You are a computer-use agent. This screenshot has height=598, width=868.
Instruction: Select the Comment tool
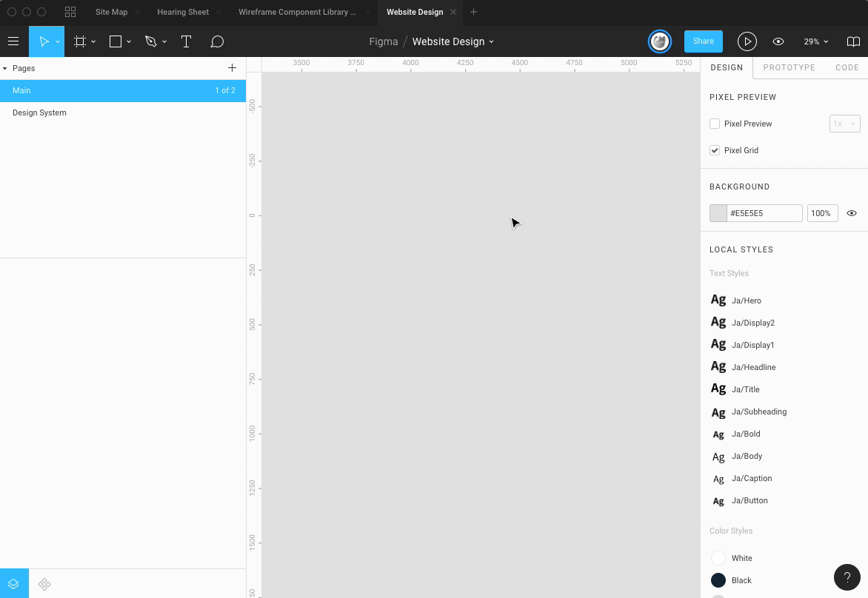pos(217,41)
